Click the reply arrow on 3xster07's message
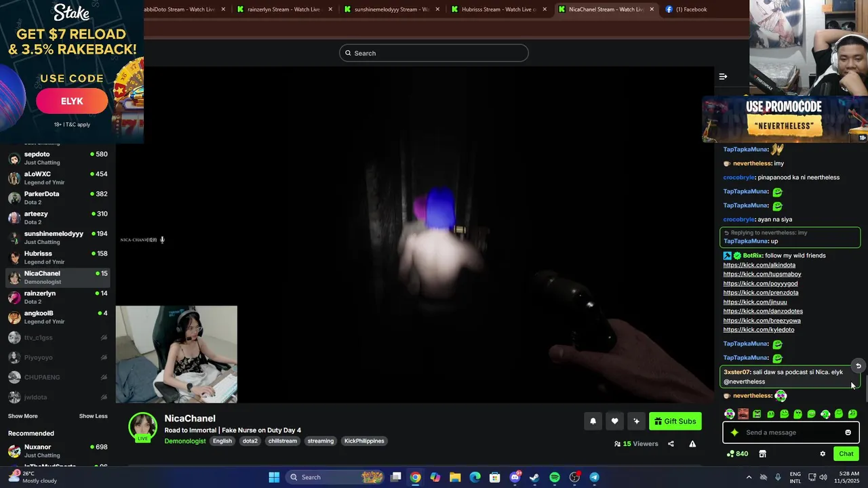The height and width of the screenshot is (488, 868). [858, 366]
